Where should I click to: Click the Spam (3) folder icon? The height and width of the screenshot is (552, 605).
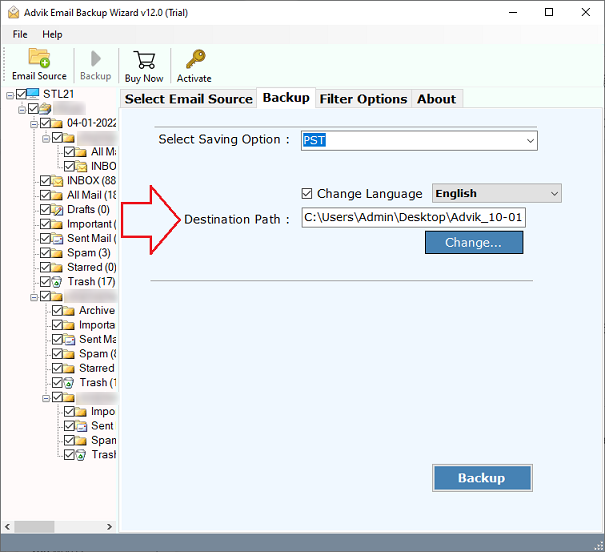click(57, 253)
